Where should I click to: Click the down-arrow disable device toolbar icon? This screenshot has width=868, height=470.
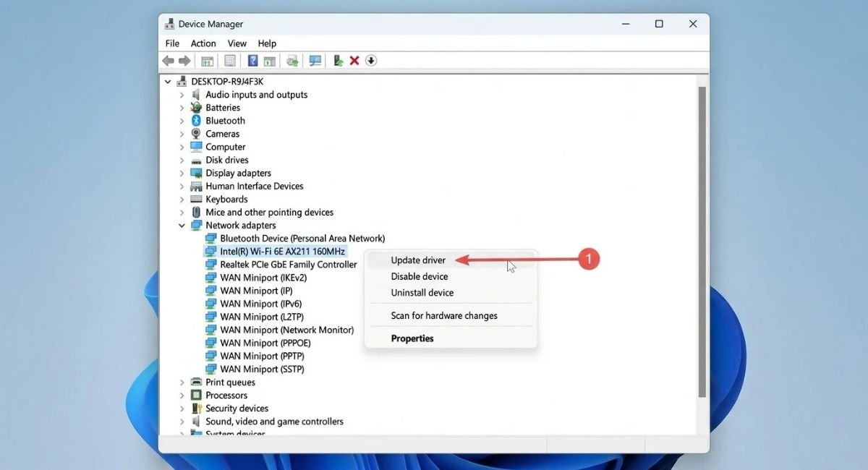point(371,61)
